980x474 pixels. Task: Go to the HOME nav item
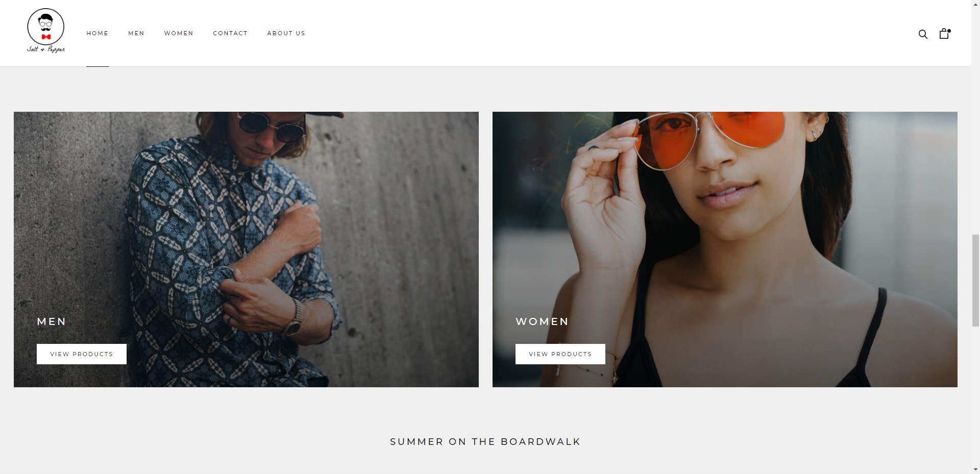pos(97,33)
